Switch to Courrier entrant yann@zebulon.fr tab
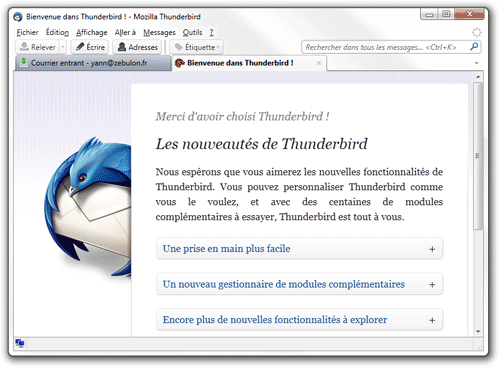The image size is (500, 368). tap(93, 63)
